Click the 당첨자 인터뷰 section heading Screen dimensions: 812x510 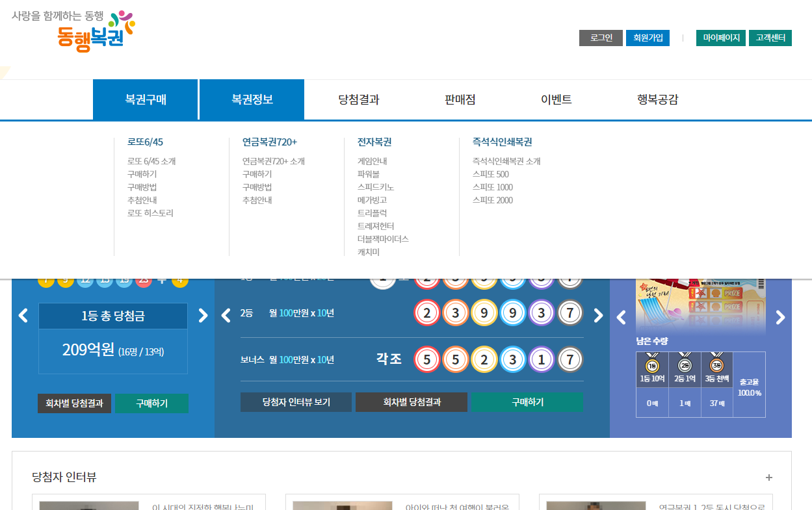click(x=64, y=478)
